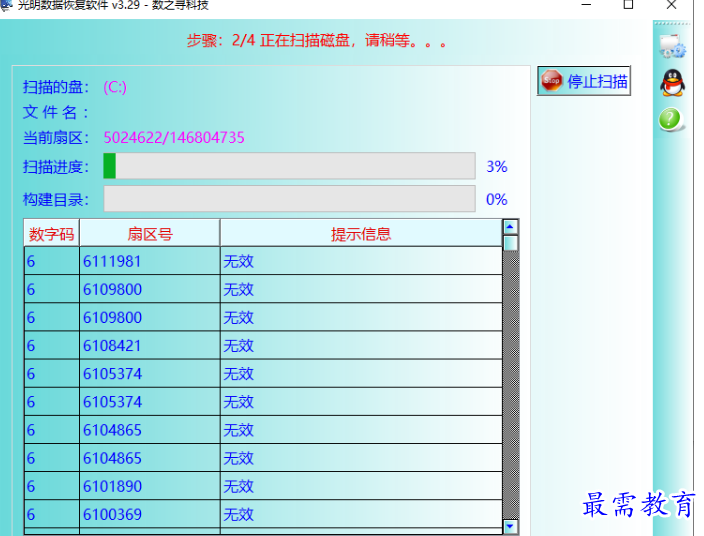The width and height of the screenshot is (704, 536).
Task: Open the QQ penguin contact icon
Action: click(672, 83)
